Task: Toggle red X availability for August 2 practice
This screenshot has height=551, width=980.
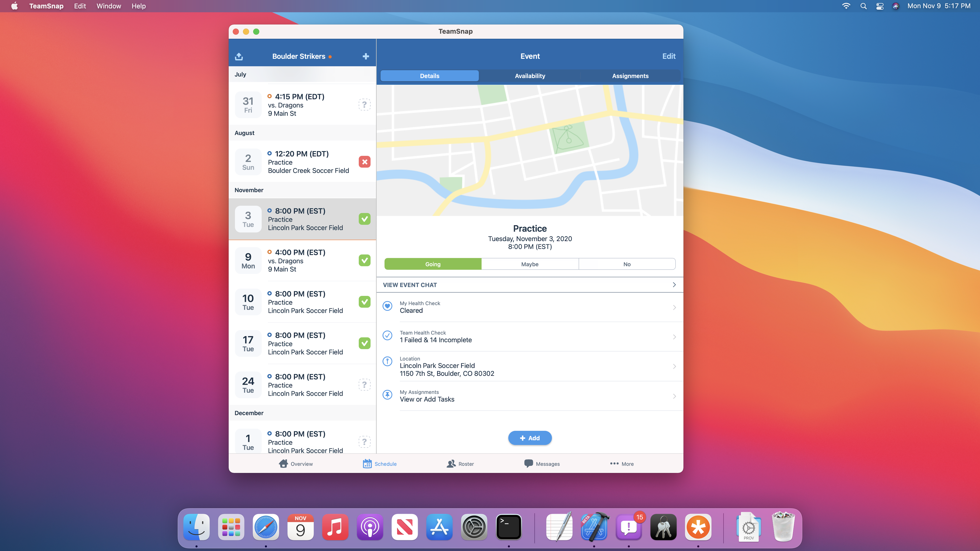Action: click(x=364, y=162)
